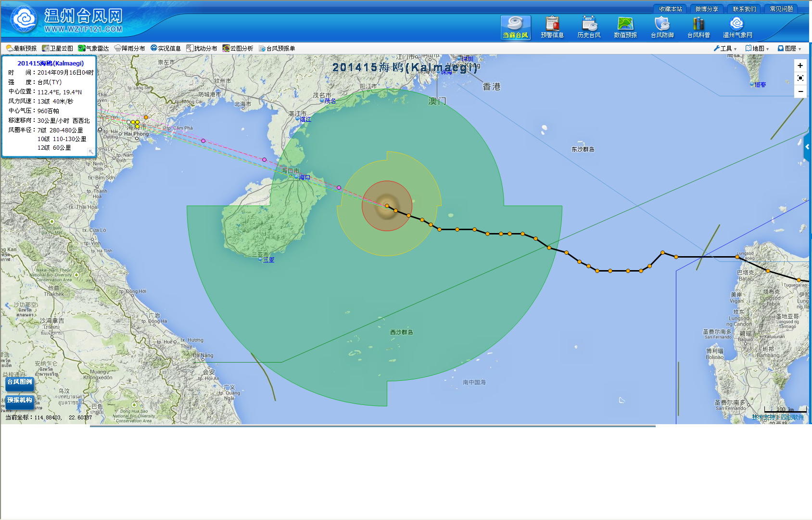
Task: Click the 预报机构 forecast agencies button
Action: 20,401
